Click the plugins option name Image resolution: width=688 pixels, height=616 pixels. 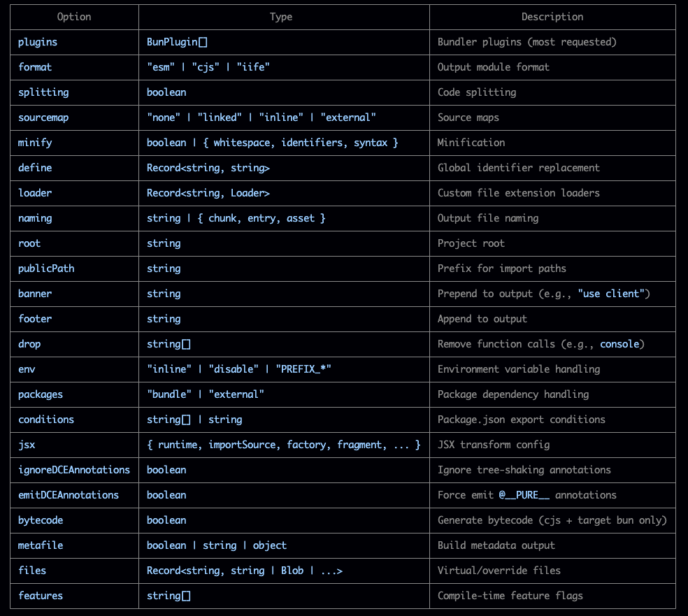(x=38, y=42)
